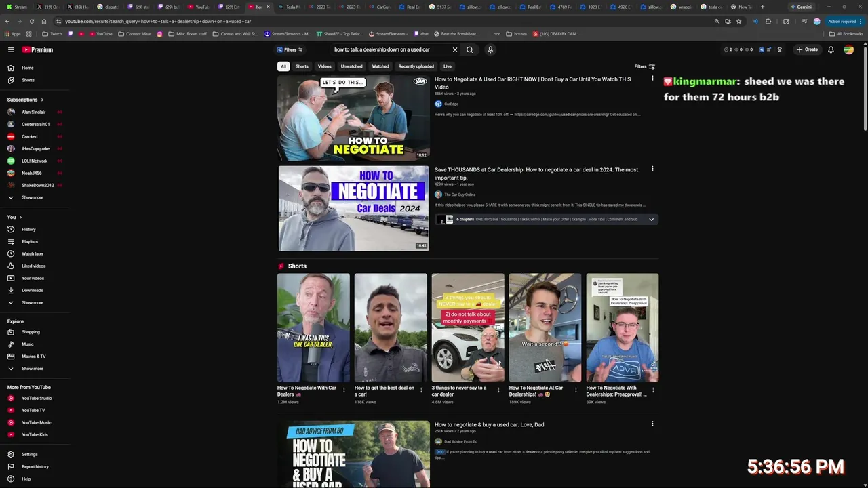Open YouTube Kids link
This screenshot has width=868, height=488.
(x=34, y=434)
